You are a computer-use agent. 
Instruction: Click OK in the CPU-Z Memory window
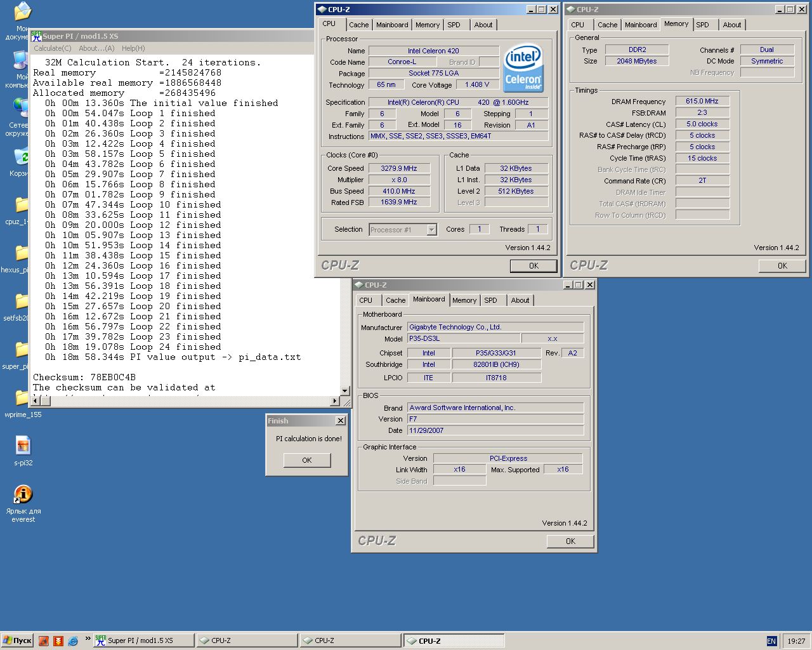(x=782, y=266)
